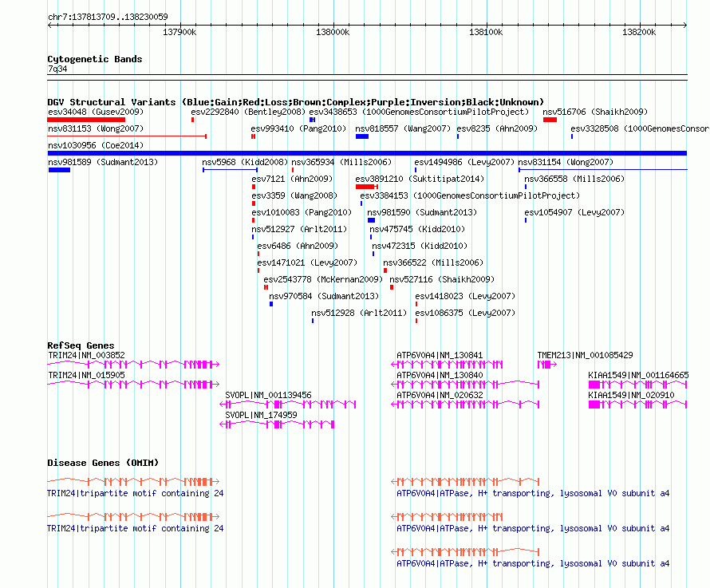Click nsv527116 (Shaikh2009) variant label
Image resolution: width=710 pixels, height=588 pixels.
[x=442, y=279]
